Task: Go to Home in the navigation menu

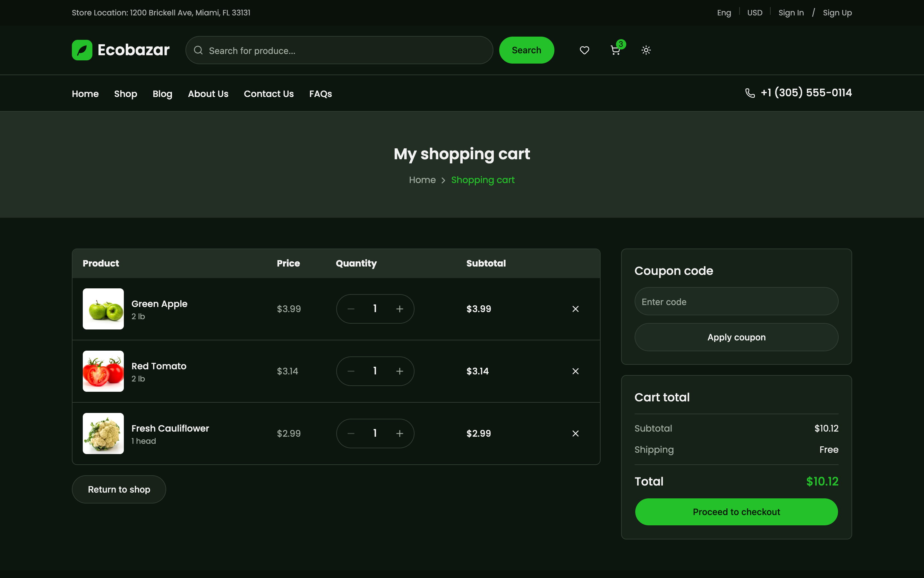Action: [85, 94]
